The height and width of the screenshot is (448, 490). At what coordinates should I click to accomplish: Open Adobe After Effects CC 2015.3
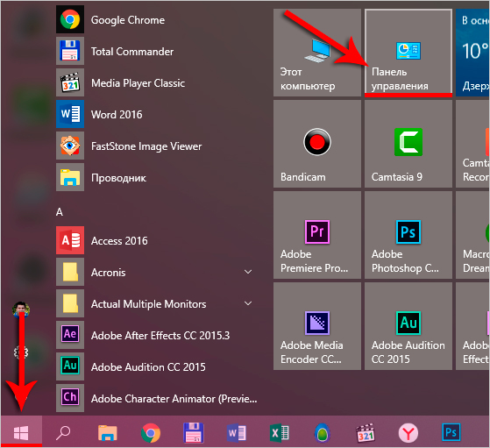tap(156, 335)
